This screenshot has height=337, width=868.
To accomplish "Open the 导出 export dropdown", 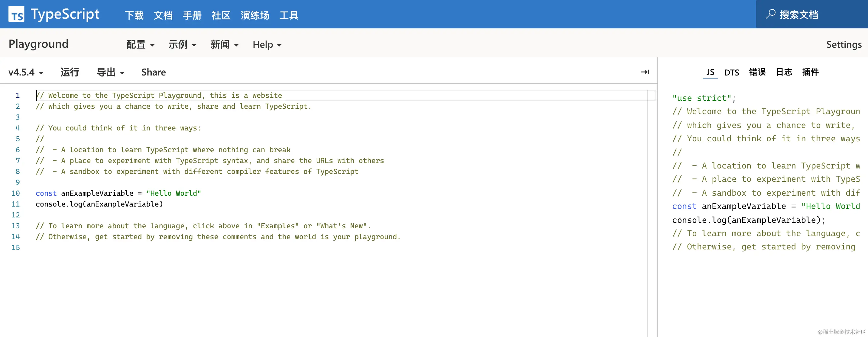I will click(110, 72).
